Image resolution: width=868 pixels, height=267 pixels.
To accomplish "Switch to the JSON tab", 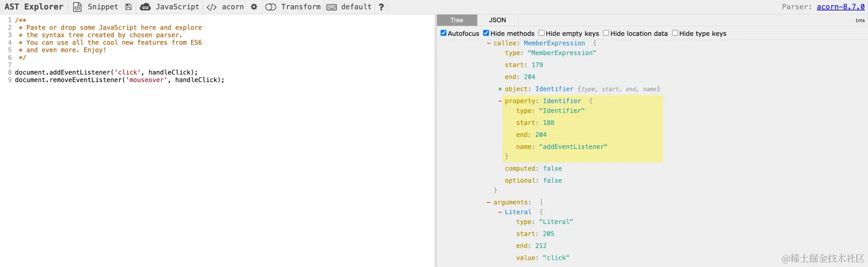I will pyautogui.click(x=497, y=20).
